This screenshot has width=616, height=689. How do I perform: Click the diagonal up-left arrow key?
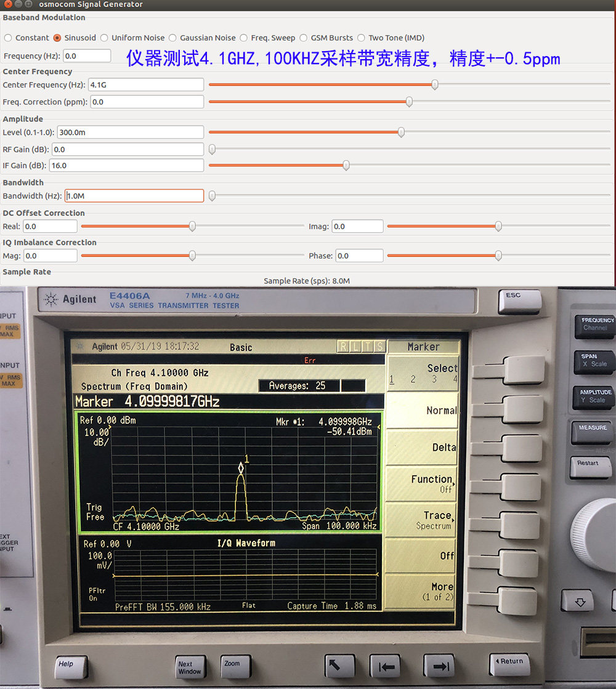[339, 666]
